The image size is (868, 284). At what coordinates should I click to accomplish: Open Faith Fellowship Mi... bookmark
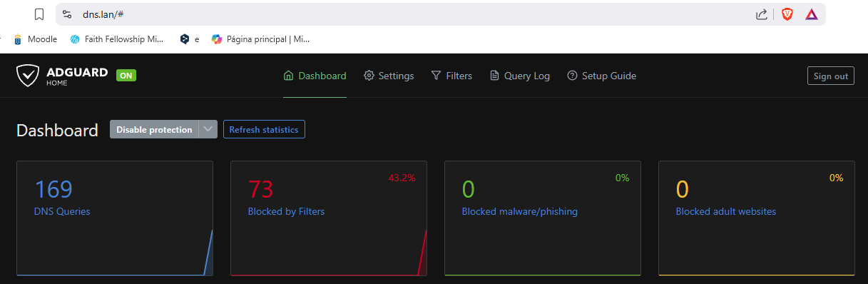[x=117, y=39]
